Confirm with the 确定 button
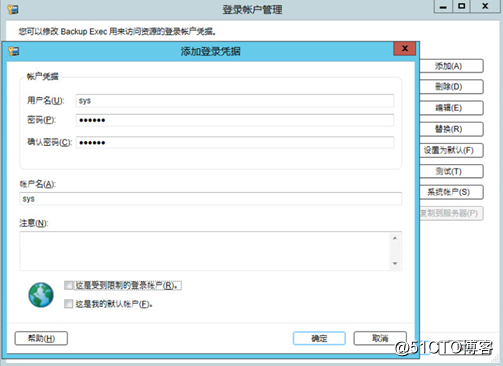 319,338
